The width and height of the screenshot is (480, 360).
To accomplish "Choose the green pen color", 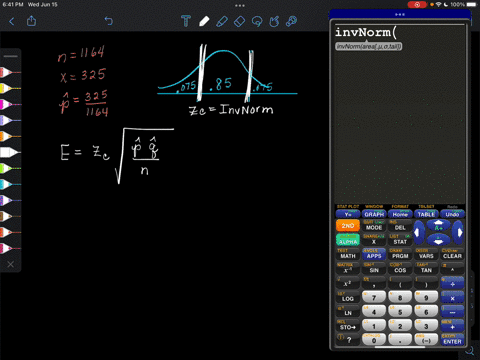I will pos(10,168).
